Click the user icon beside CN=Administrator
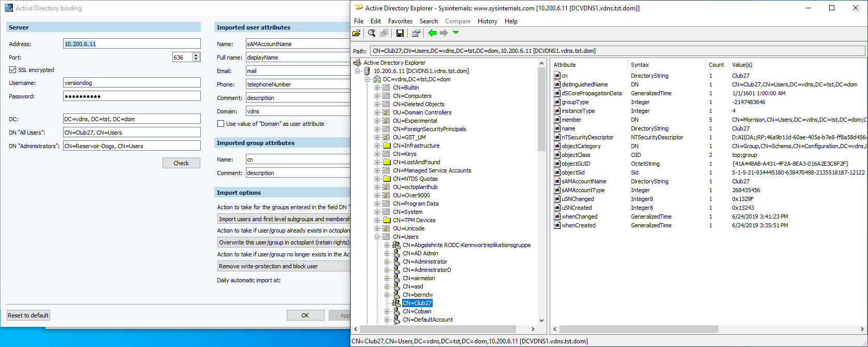This screenshot has width=868, height=347. coord(396,262)
